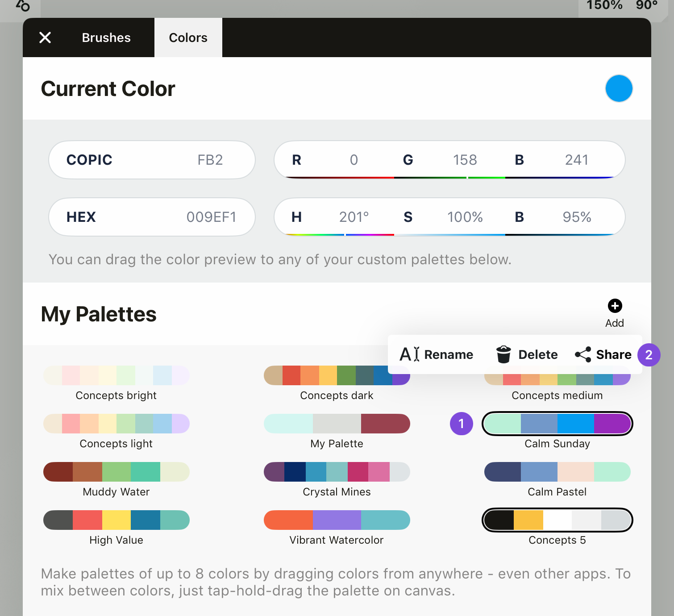The image size is (674, 616).
Task: Click the 'My Palette' label
Action: coord(337,444)
